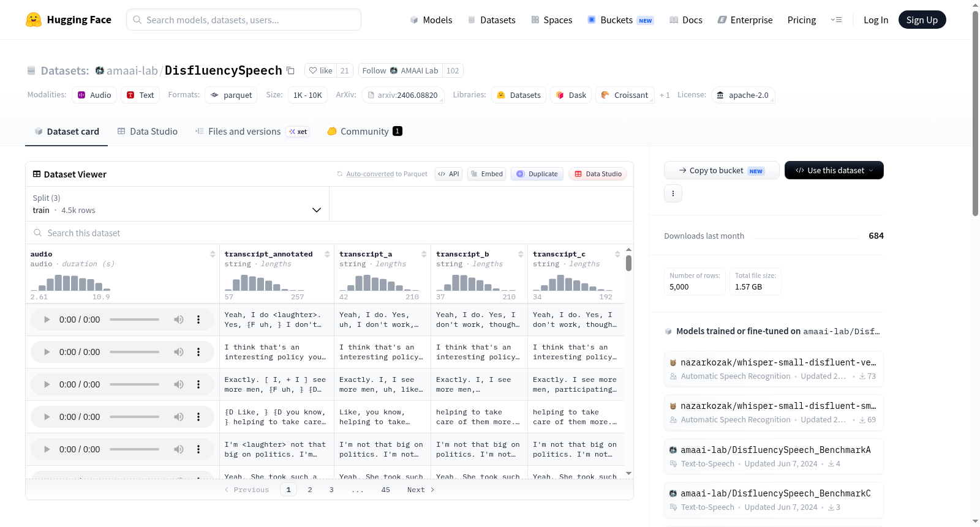Viewport: 980px width, 527px height.
Task: Click the Hugging Face logo
Action: (68, 20)
